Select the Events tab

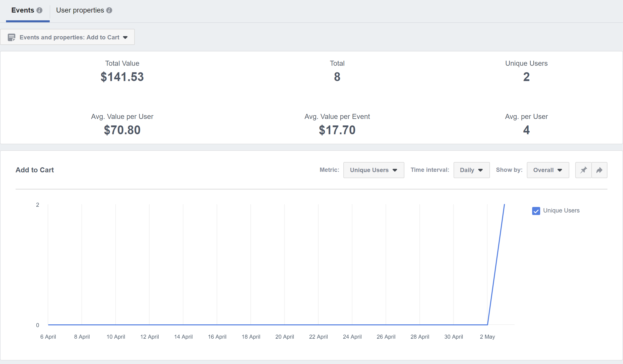(23, 10)
